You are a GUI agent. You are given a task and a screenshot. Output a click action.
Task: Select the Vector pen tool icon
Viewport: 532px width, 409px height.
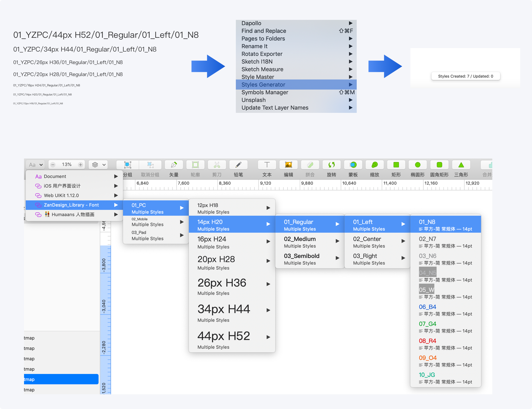(x=174, y=165)
